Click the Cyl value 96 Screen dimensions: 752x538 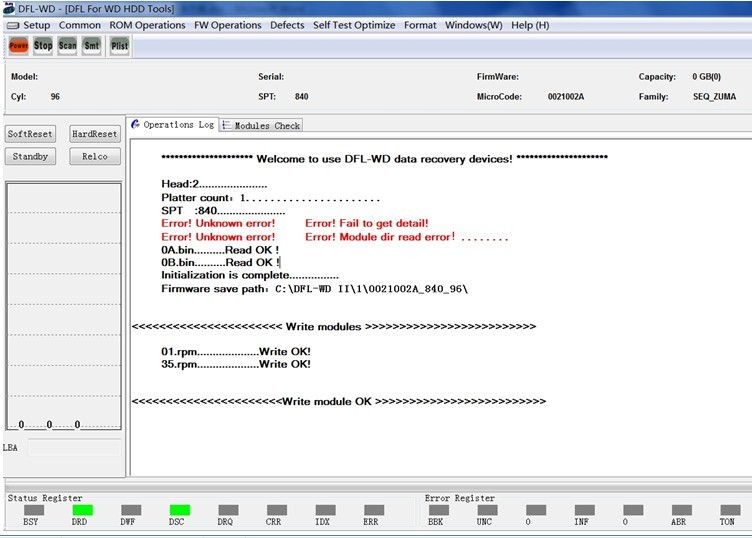(x=55, y=97)
